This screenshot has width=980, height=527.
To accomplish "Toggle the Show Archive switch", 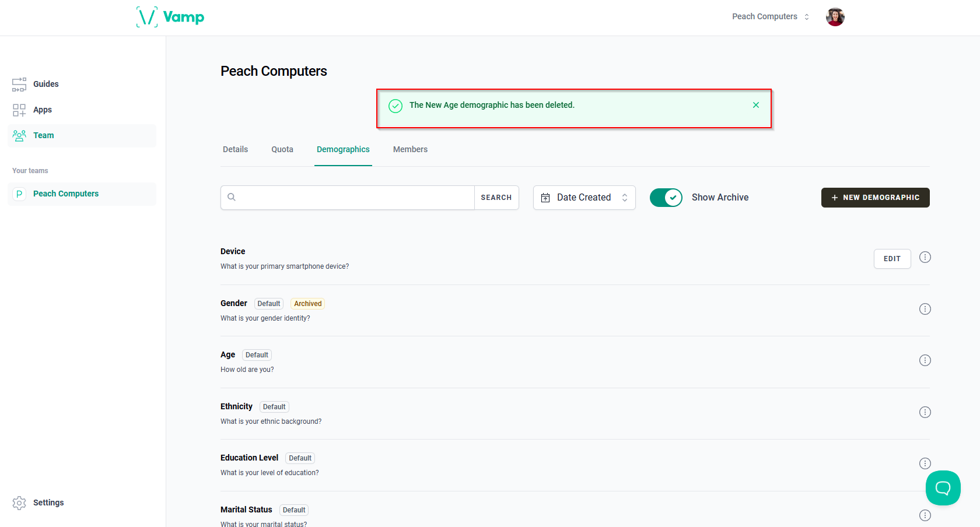I will coord(666,198).
